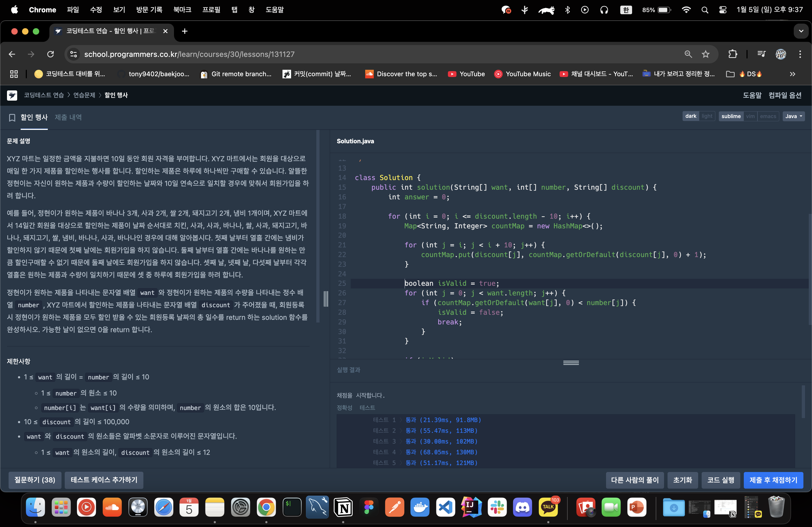812x527 pixels.
Task: Open site info icon in address bar
Action: coord(73,54)
